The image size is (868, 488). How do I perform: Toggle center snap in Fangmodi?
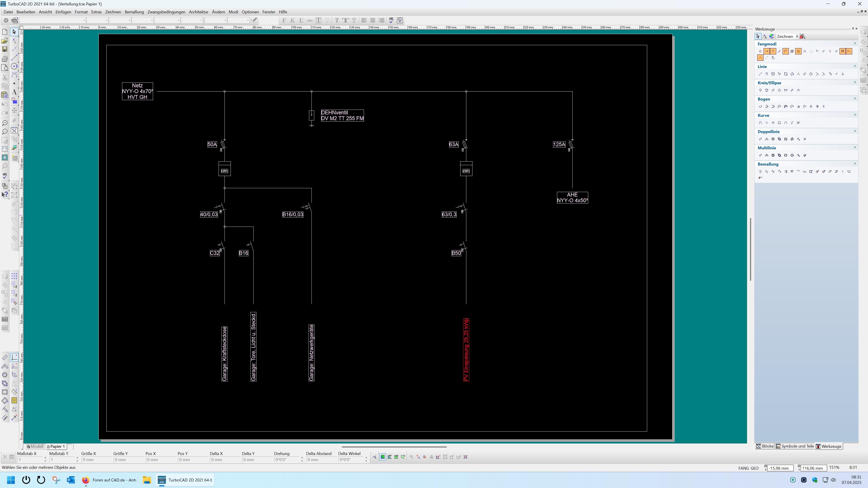pyautogui.click(x=785, y=52)
